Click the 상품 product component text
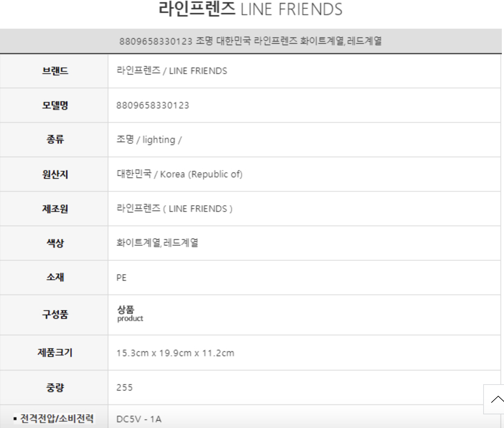Viewport: 504px width, 428px height. 130,314
